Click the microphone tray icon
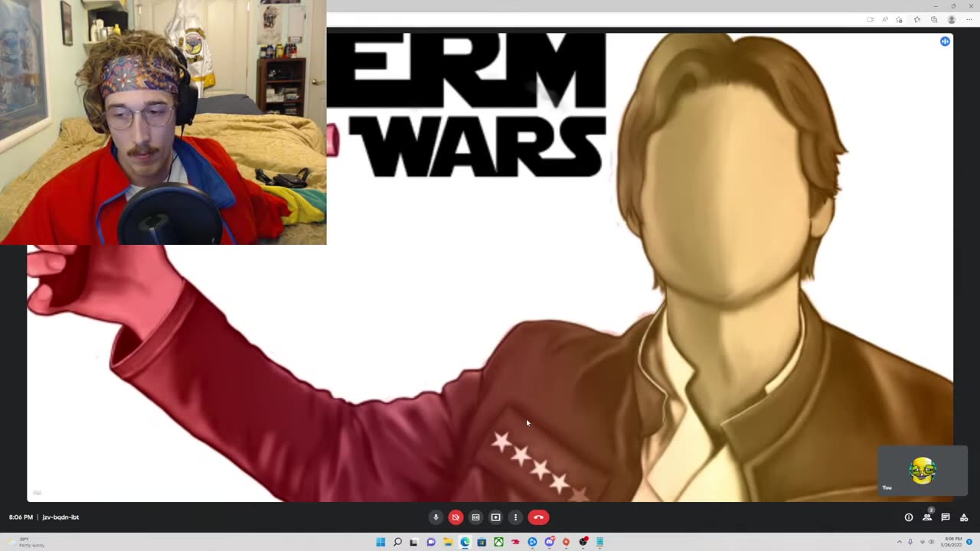Image resolution: width=980 pixels, height=551 pixels. pyautogui.click(x=910, y=542)
